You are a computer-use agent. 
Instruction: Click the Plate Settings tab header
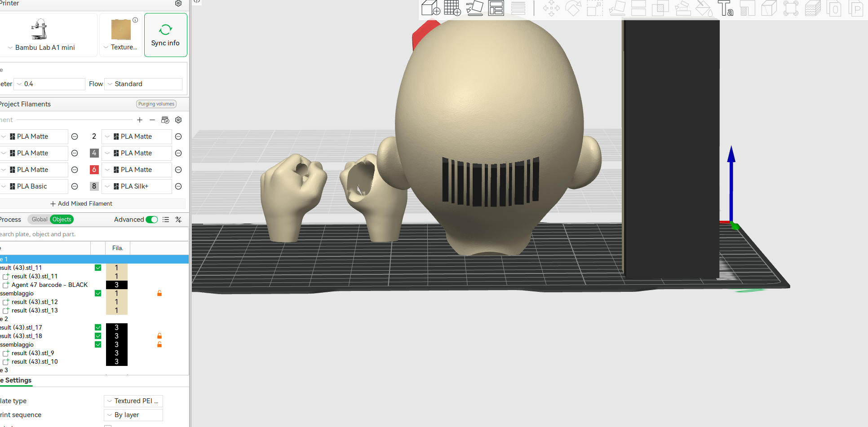tap(16, 380)
